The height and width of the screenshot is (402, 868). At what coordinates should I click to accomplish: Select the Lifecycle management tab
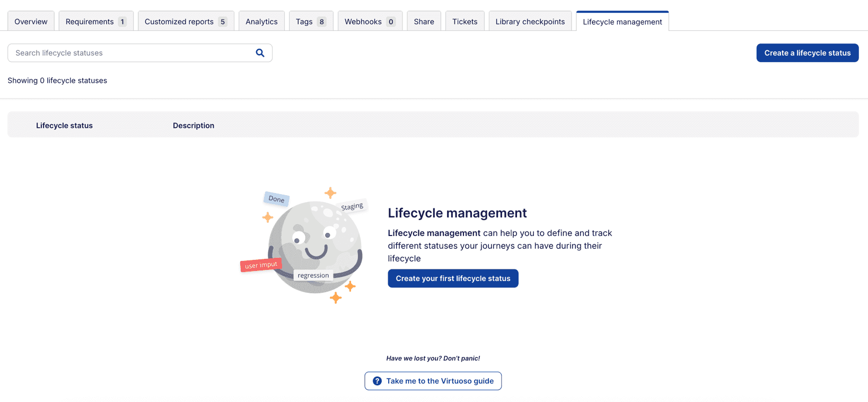pos(622,21)
